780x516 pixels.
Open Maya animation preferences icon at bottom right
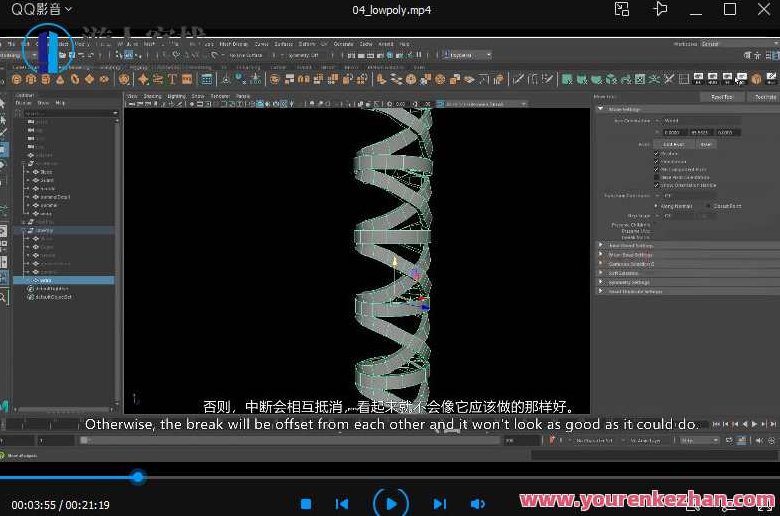click(x=772, y=440)
